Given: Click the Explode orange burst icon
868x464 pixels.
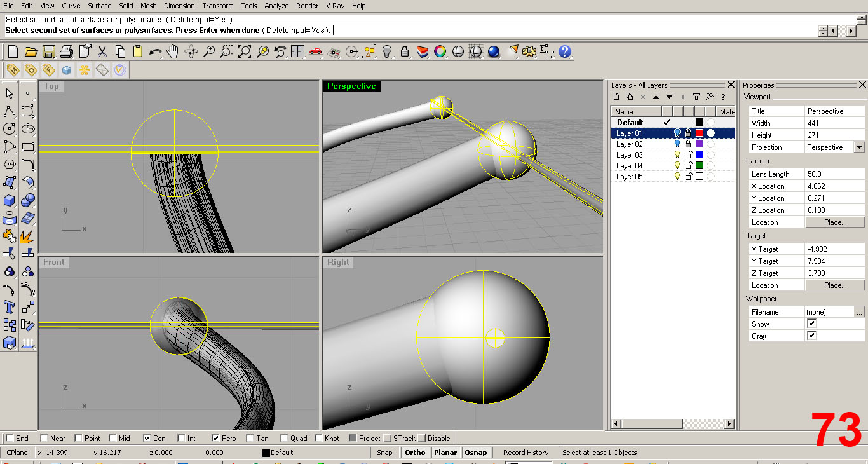Looking at the screenshot, I should click(x=27, y=236).
